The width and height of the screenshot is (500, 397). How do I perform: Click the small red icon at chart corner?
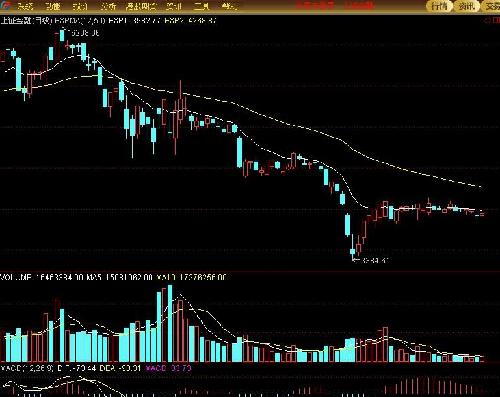[493, 21]
